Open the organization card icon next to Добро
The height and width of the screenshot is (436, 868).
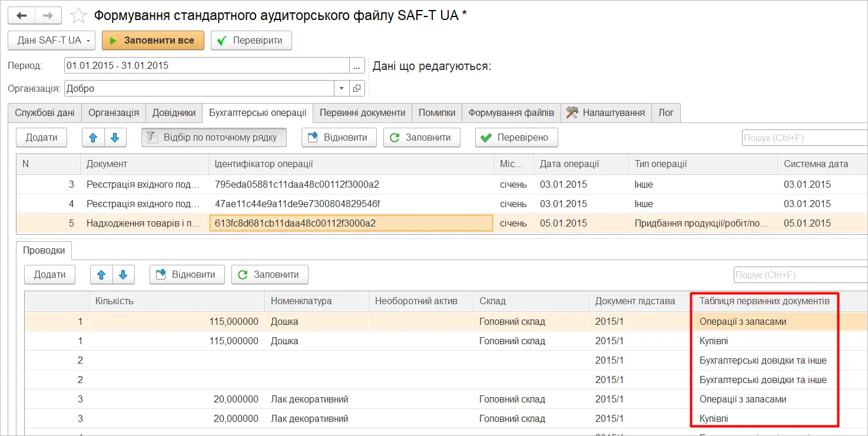click(x=357, y=88)
